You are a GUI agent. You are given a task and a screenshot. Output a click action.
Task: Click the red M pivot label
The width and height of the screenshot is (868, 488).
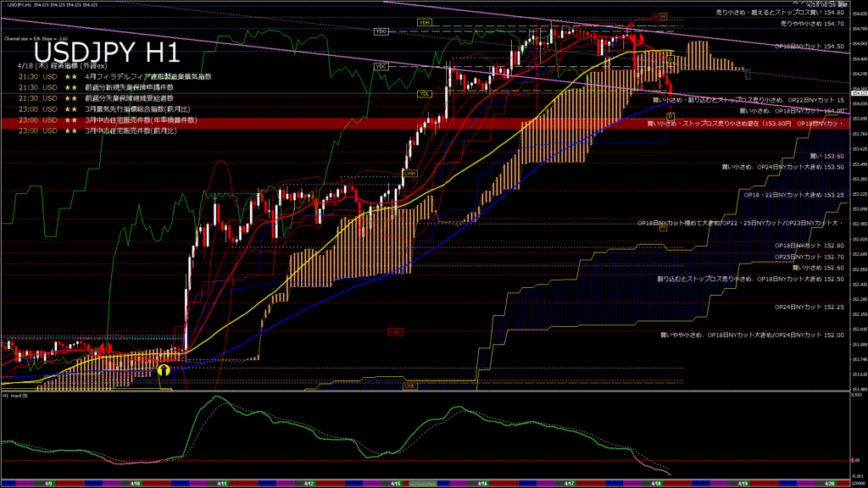pos(654,16)
